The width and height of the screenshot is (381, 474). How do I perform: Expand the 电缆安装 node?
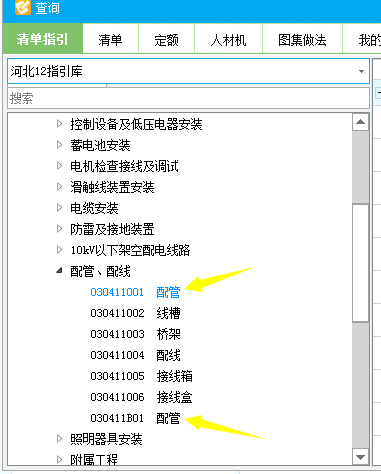point(59,208)
